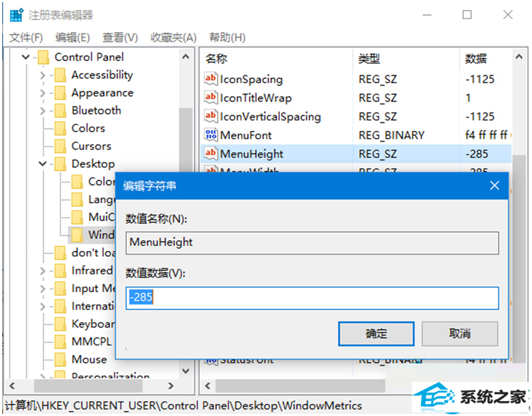
Task: Expand the Bluetooth tree node
Action: pyautogui.click(x=43, y=111)
